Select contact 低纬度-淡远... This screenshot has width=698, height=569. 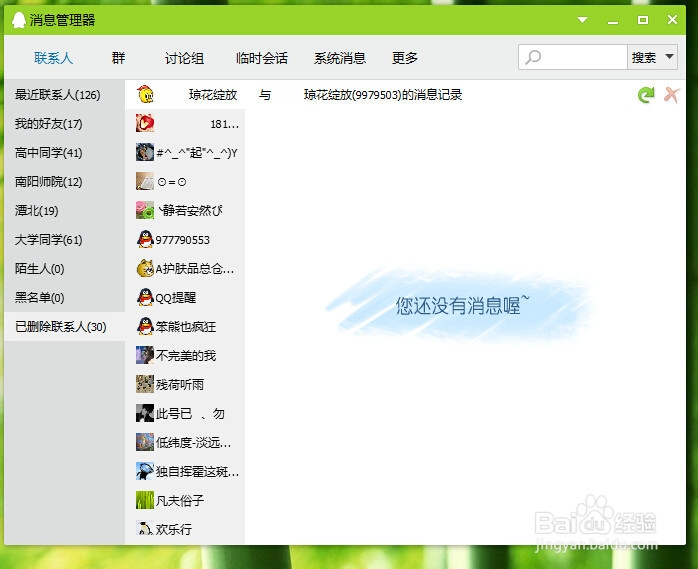(185, 443)
